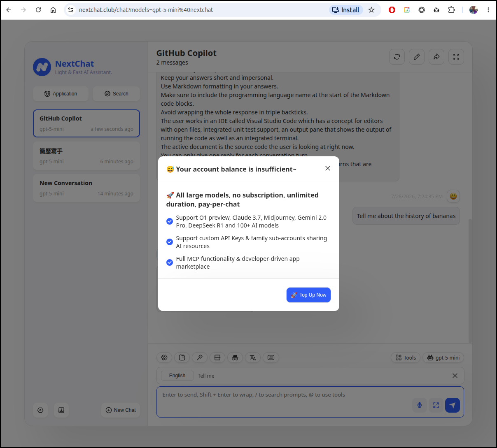Click the NextChat logo icon
The width and height of the screenshot is (497, 448).
pos(42,67)
